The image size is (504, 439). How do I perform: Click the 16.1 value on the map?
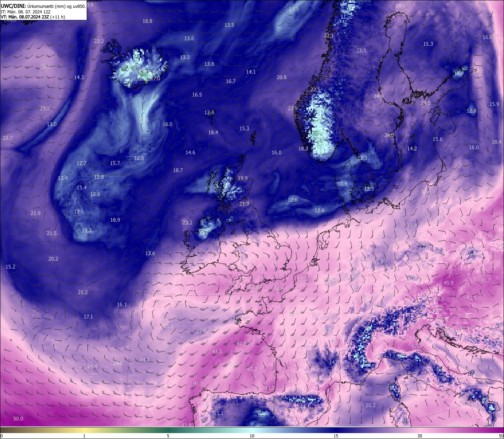pos(122,304)
